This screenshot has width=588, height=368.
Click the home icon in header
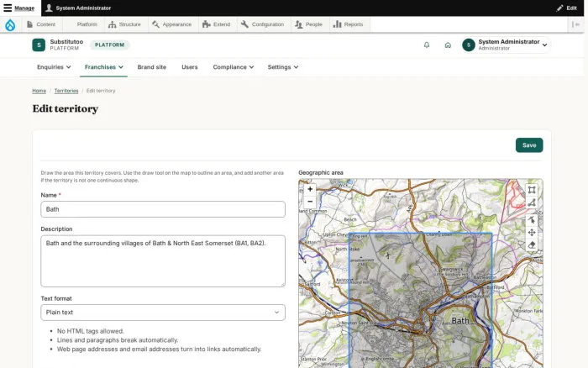(x=448, y=45)
